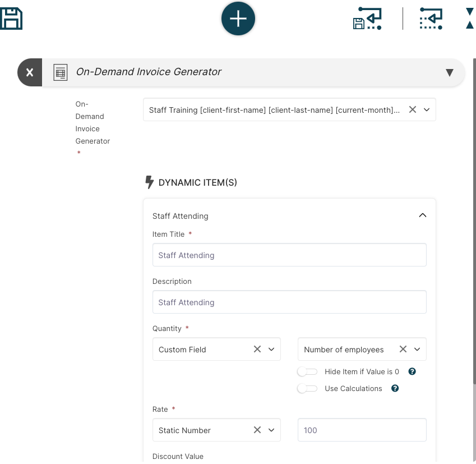Enable the Use Calculations switch
This screenshot has height=464, width=476.
tap(307, 388)
